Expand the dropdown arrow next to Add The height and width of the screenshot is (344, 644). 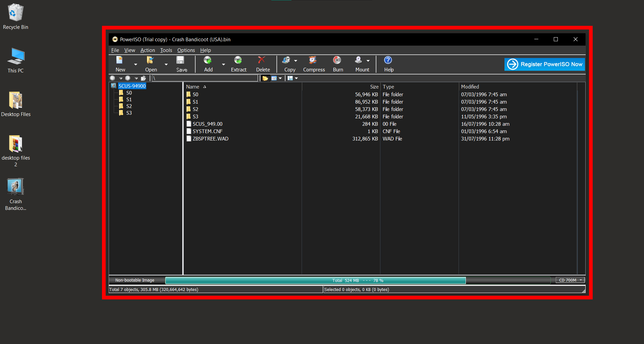click(223, 64)
